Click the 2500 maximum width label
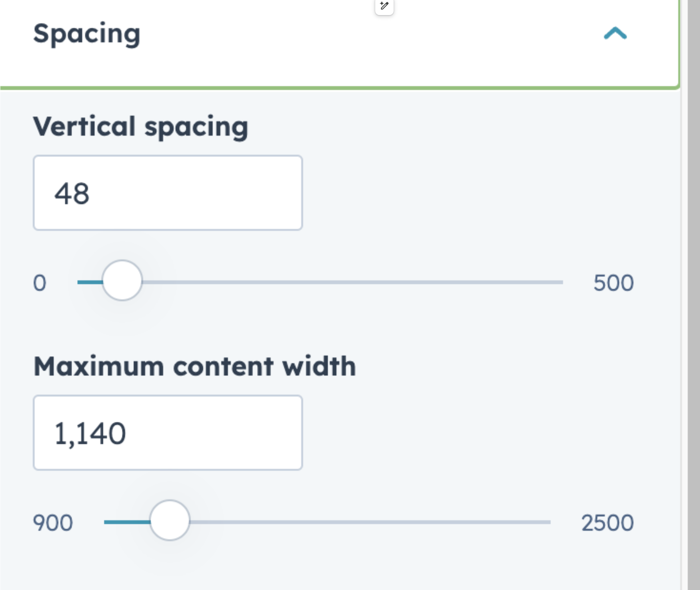Screen dimensions: 700x590 pyautogui.click(x=607, y=523)
